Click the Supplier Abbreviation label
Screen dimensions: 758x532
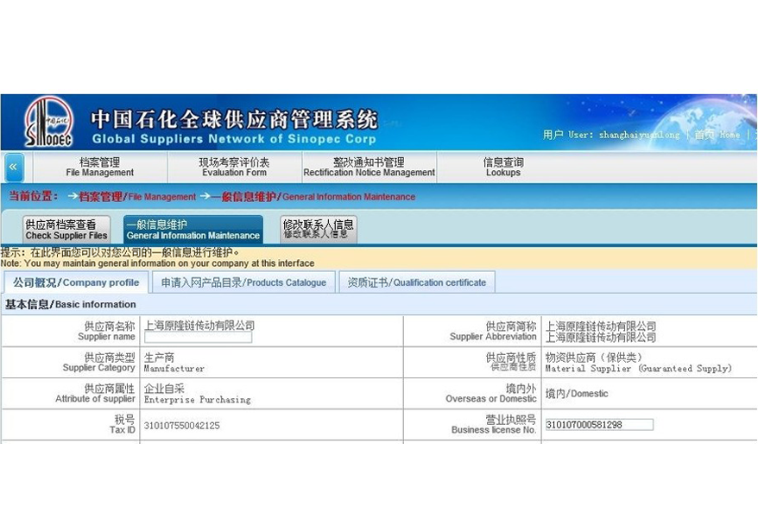[493, 332]
